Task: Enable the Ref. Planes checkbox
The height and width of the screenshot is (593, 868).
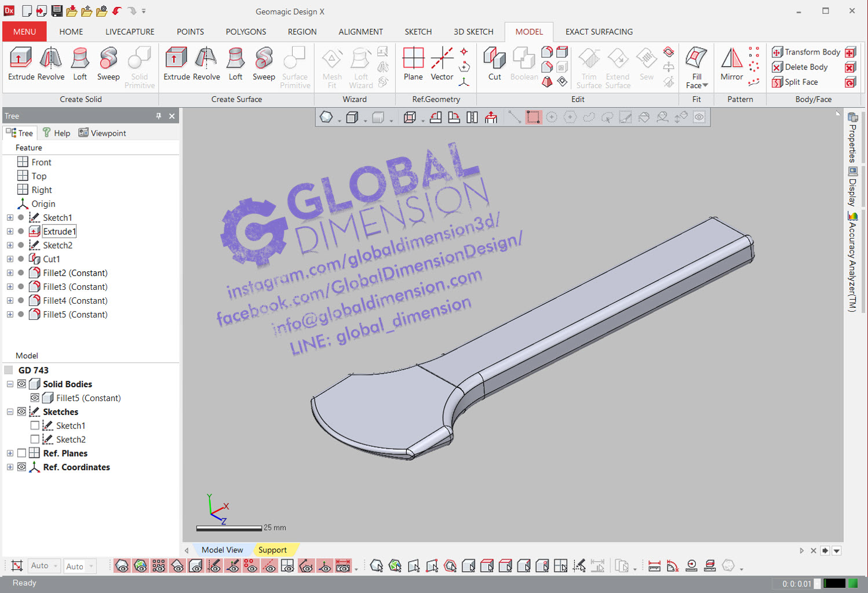Action: (21, 453)
